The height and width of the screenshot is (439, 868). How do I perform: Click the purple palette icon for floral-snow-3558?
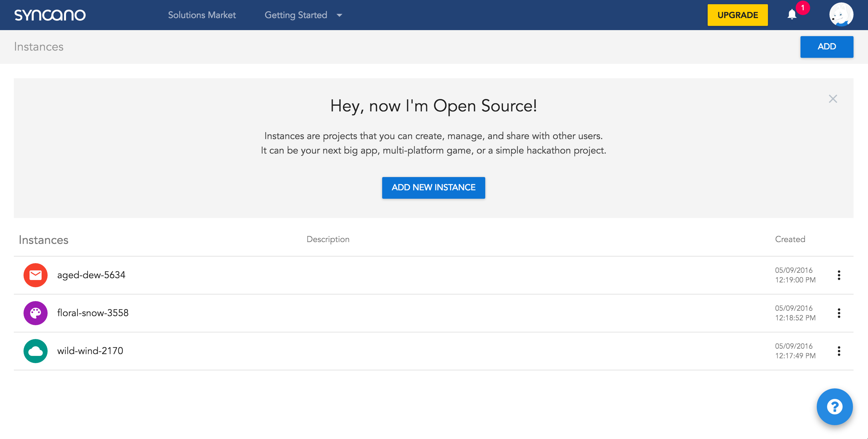tap(35, 313)
